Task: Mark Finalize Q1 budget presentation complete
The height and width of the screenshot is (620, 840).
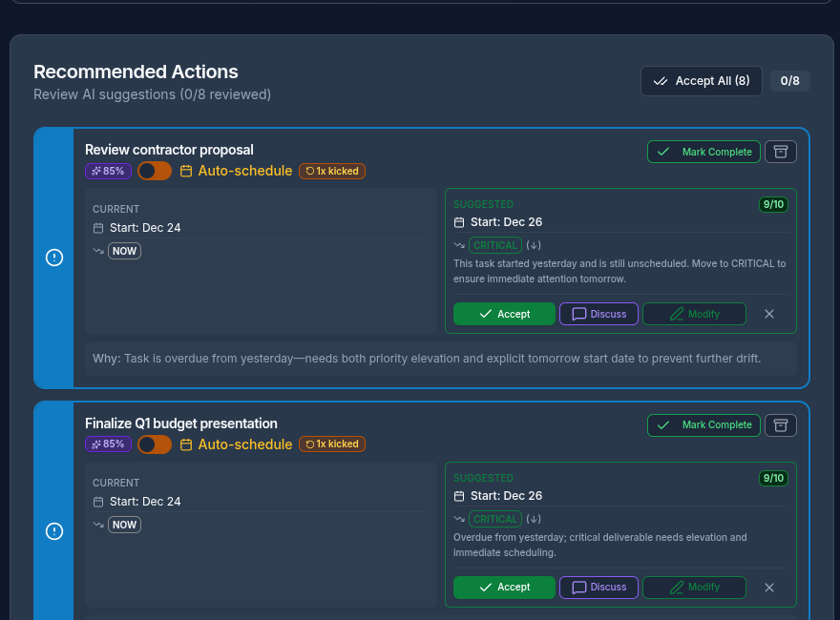Action: click(x=703, y=425)
